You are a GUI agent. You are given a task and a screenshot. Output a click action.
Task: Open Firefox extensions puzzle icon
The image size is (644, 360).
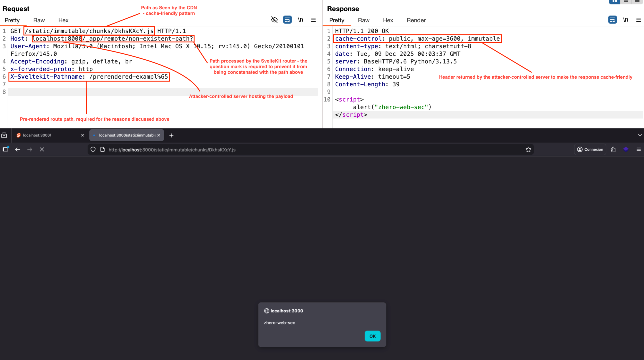tap(613, 149)
